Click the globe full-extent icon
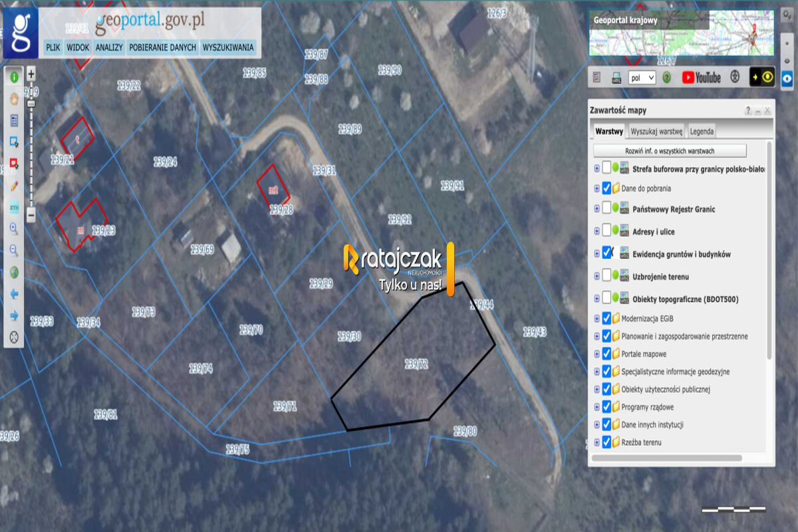This screenshot has height=532, width=798. 14,273
